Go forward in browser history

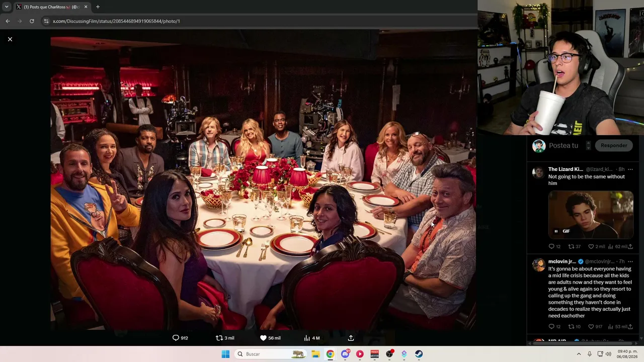[20, 21]
